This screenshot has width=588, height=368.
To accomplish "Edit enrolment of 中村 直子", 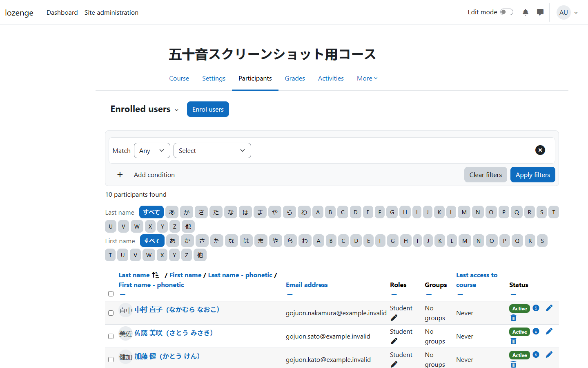I will coord(549,308).
